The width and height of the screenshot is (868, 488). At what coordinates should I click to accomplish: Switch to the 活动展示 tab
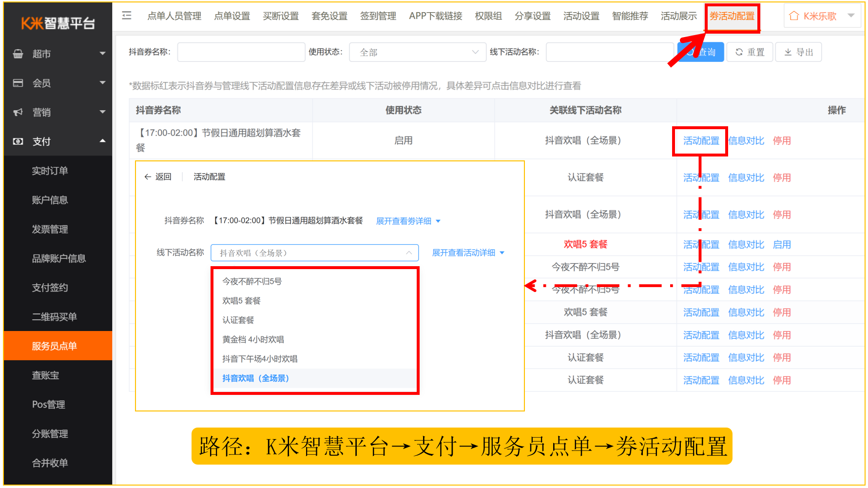pyautogui.click(x=679, y=16)
